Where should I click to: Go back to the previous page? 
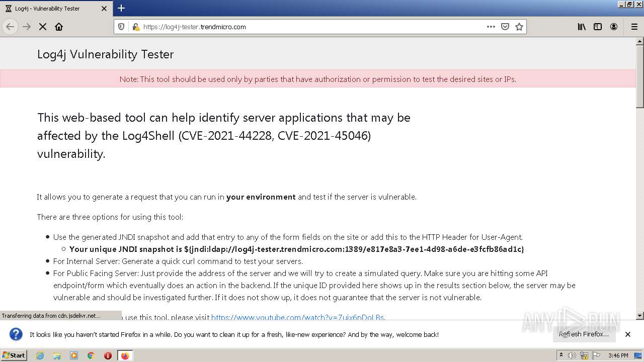(10, 27)
